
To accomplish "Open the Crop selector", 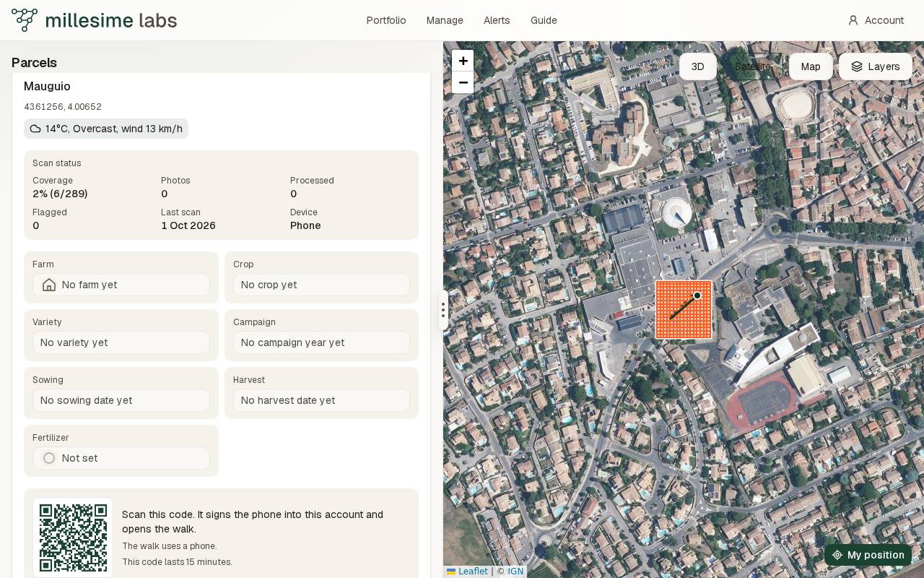I will pyautogui.click(x=321, y=285).
